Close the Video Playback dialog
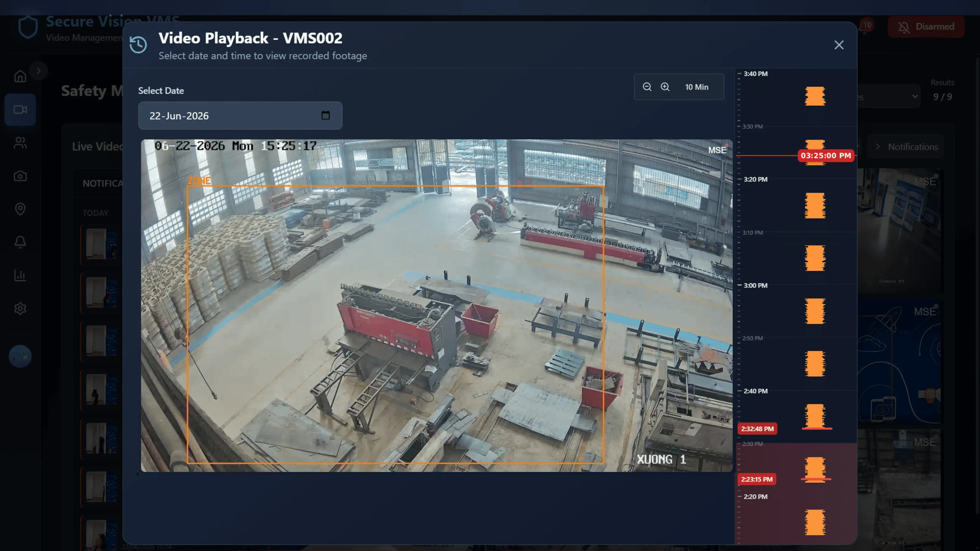 coord(838,45)
